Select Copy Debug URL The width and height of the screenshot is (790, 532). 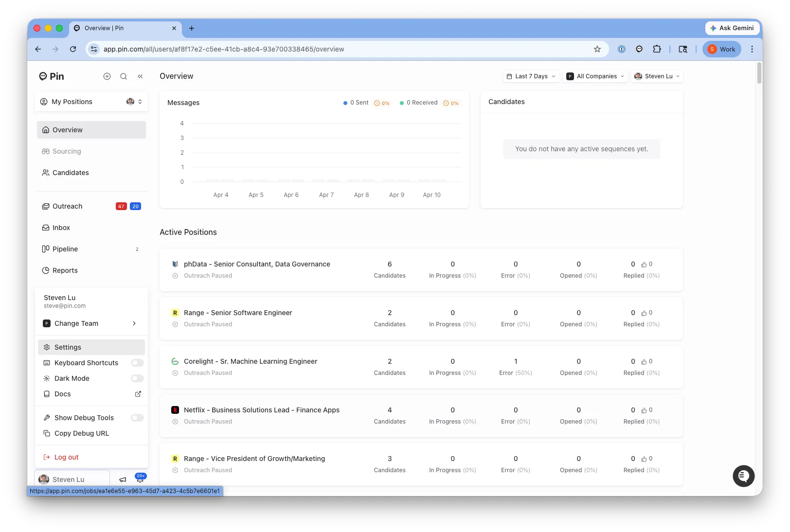[x=91, y=433]
